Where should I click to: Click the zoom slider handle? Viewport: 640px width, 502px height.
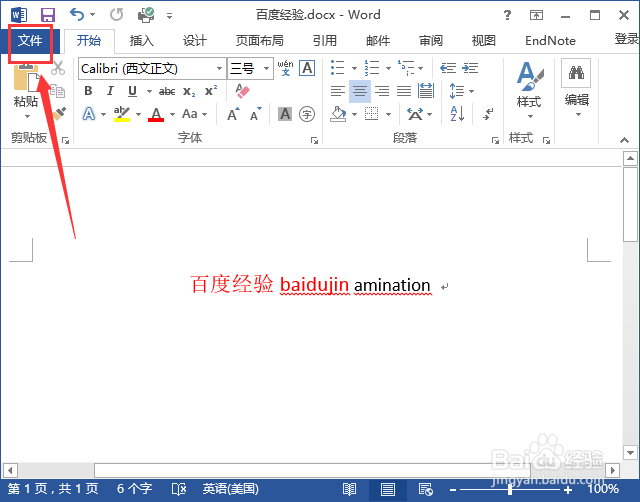pyautogui.click(x=510, y=489)
